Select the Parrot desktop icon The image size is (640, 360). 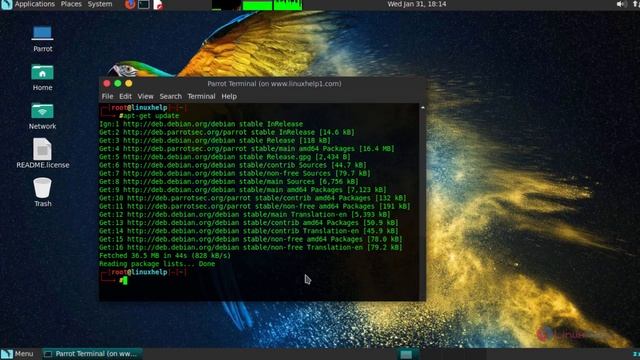pos(42,39)
